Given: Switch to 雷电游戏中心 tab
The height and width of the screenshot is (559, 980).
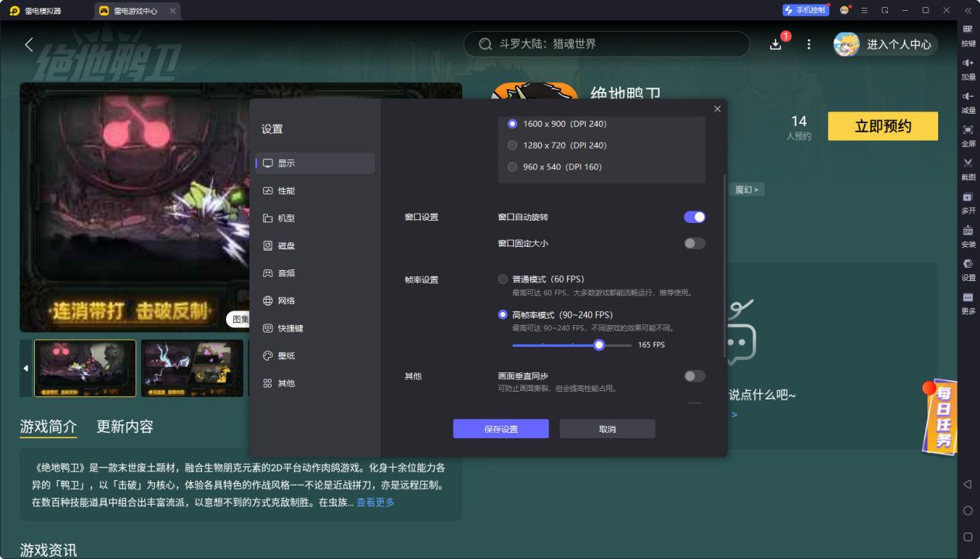Looking at the screenshot, I should (138, 11).
